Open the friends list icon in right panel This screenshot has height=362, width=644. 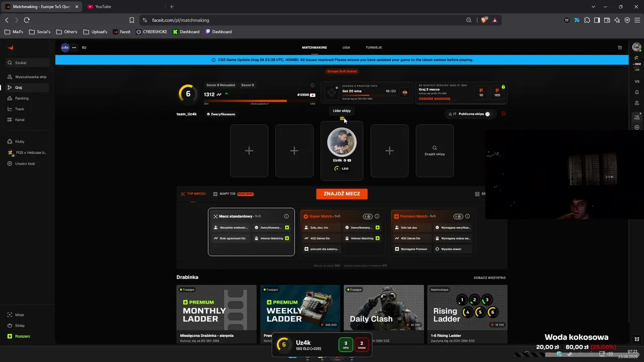pyautogui.click(x=637, y=103)
